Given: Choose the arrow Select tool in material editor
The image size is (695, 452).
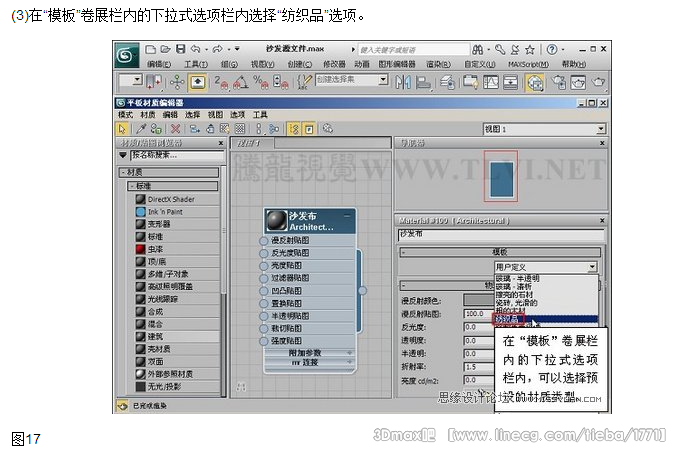Looking at the screenshot, I should point(122,129).
